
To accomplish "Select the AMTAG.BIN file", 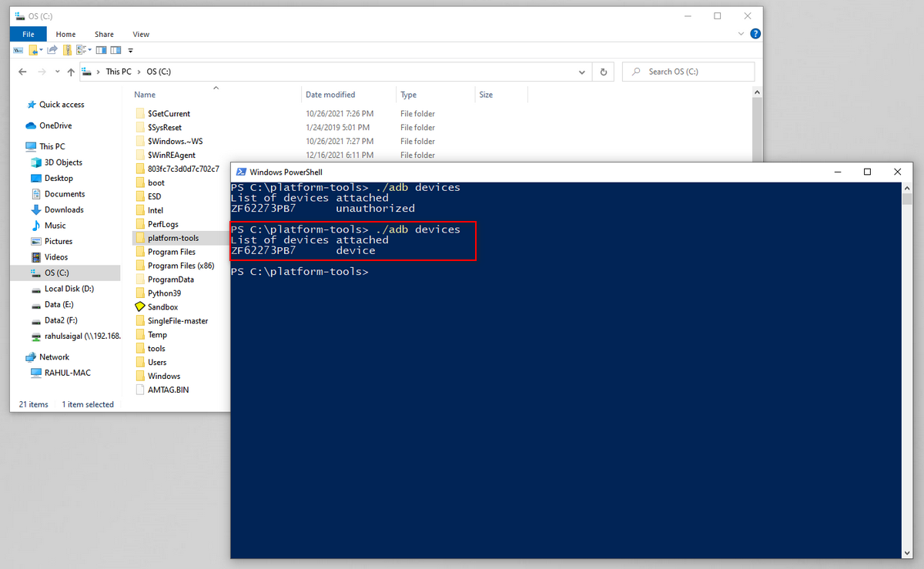I will pos(168,390).
